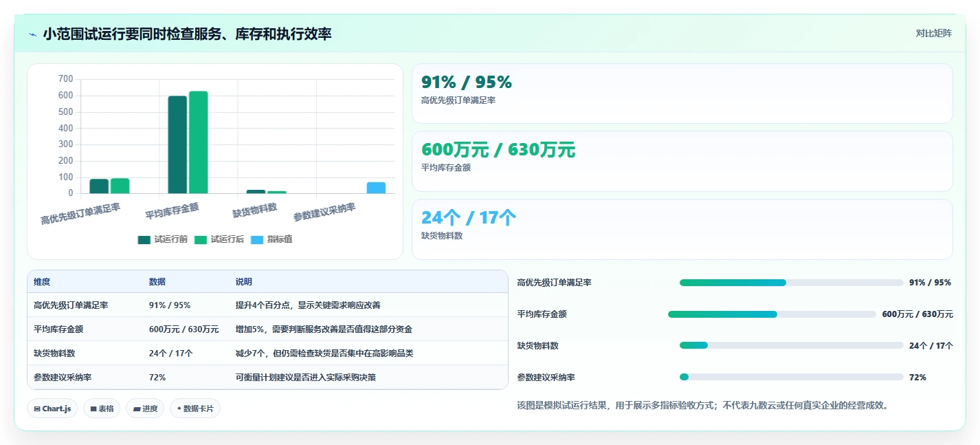The image size is (980, 445).
Task: Click the 数据 column header
Action: (x=157, y=282)
